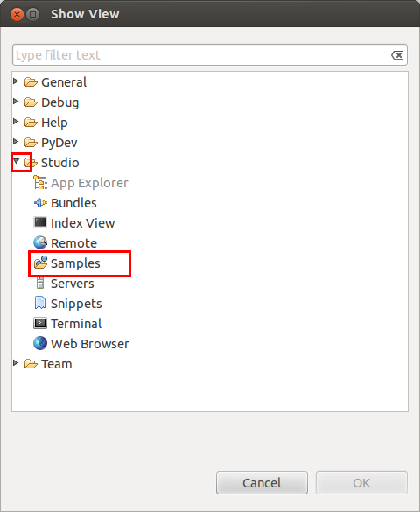This screenshot has width=420, height=512.
Task: Select the Samples folder icon
Action: 40,263
